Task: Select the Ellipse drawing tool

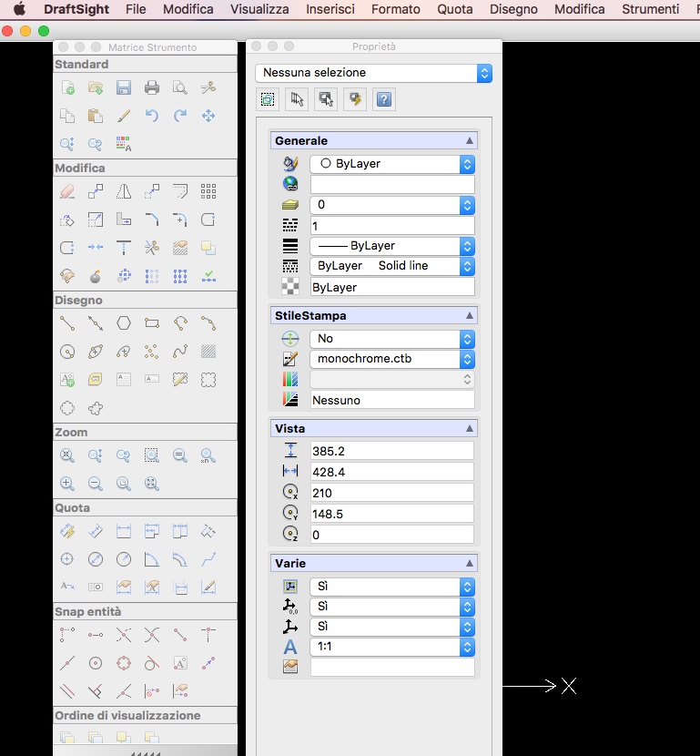Action: (96, 352)
